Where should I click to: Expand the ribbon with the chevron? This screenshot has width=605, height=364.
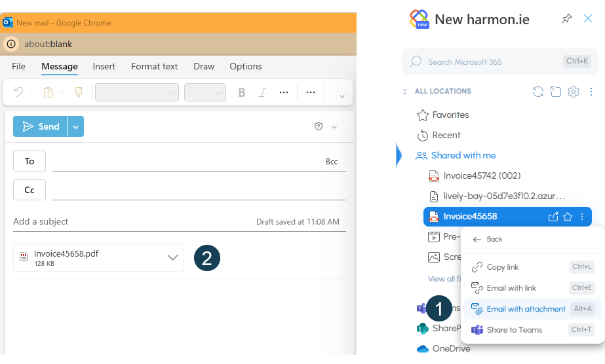[x=342, y=96]
